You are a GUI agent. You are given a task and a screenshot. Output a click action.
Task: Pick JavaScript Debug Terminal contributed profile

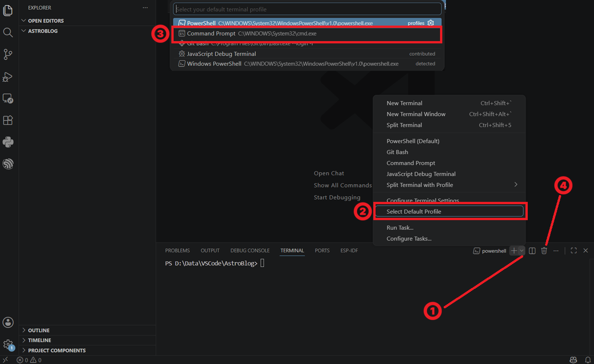click(x=307, y=54)
